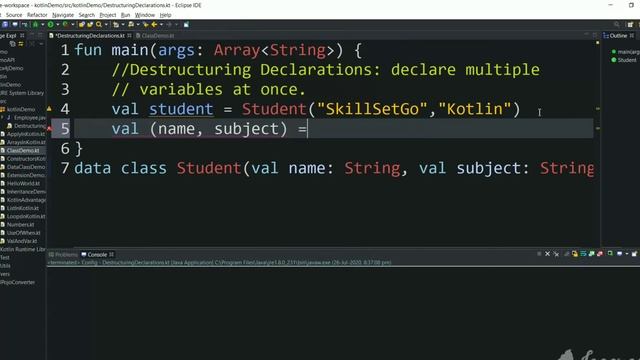Toggle Link with Editor in Package Explorer

(x=20, y=44)
